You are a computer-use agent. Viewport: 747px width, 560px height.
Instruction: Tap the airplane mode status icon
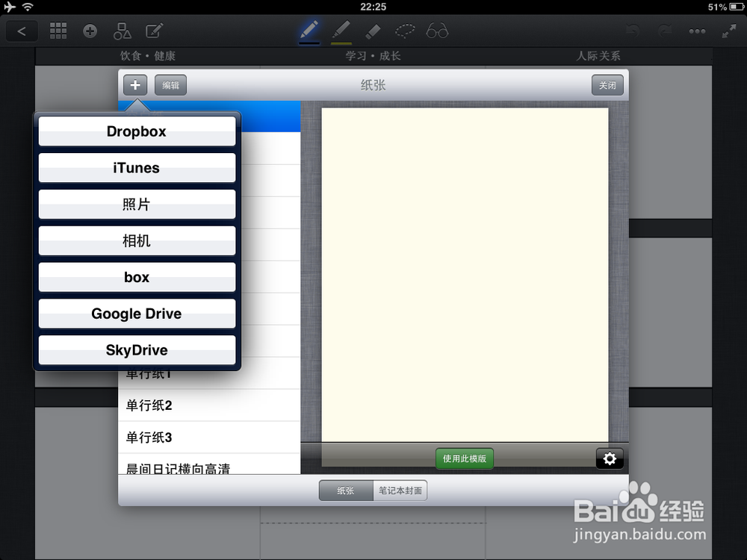[x=10, y=7]
